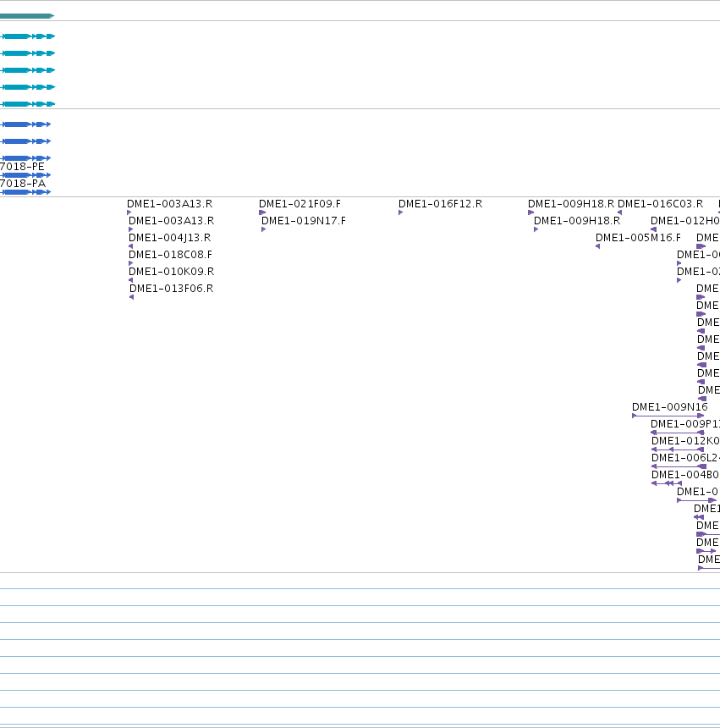720x728 pixels.
Task: Click the 7018-PE transcript label
Action: 22,167
